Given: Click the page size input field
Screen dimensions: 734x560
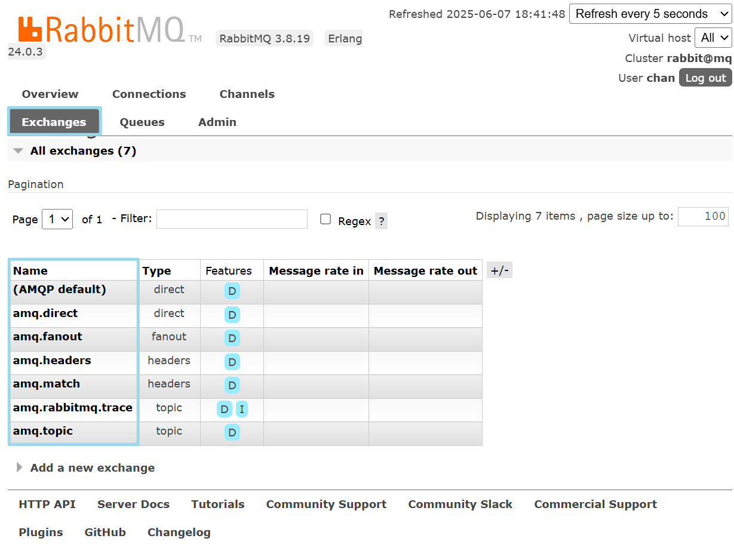Looking at the screenshot, I should point(703,216).
